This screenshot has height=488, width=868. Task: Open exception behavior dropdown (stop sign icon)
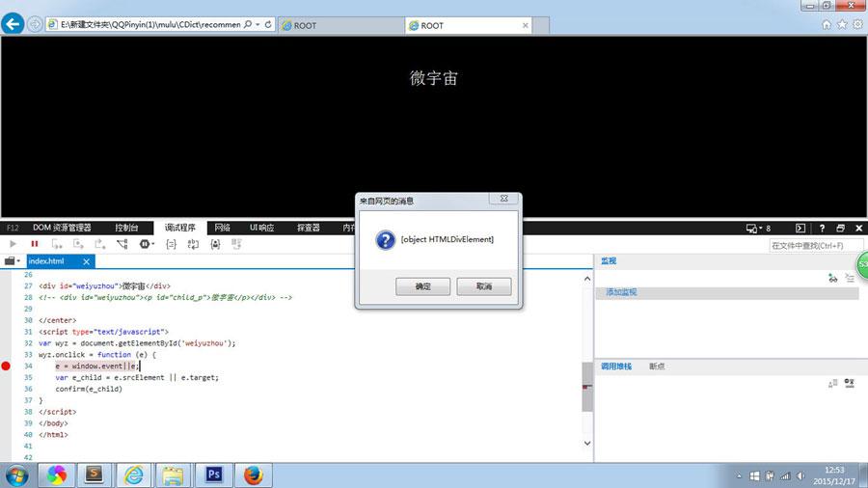[147, 245]
